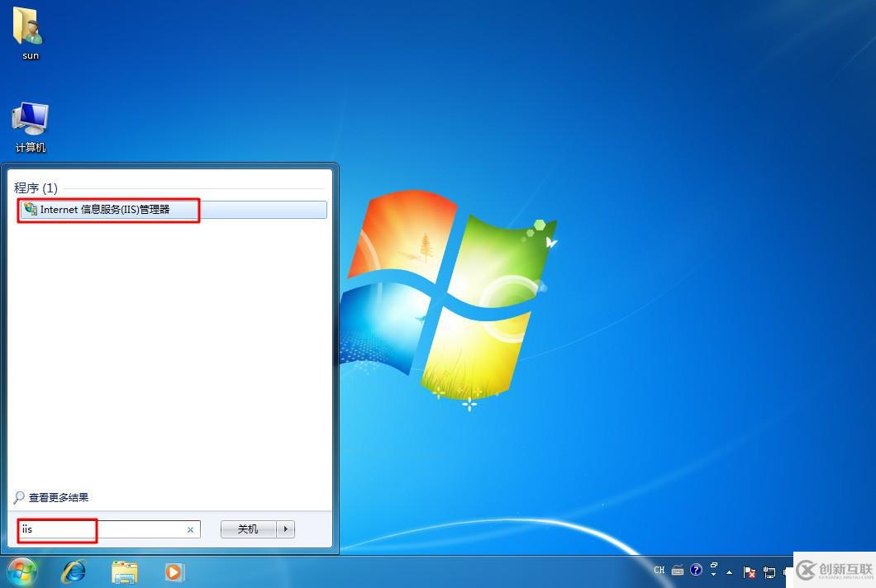Screen dimensions: 876x588
Task: Click the Start menu search box containing iis
Action: click(109, 529)
